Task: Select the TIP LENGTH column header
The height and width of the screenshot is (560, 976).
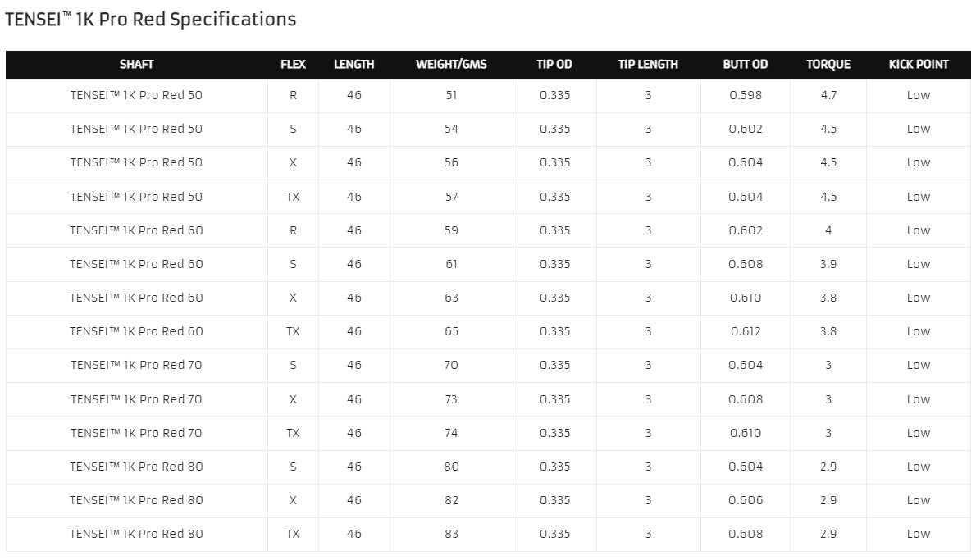Action: click(x=648, y=65)
